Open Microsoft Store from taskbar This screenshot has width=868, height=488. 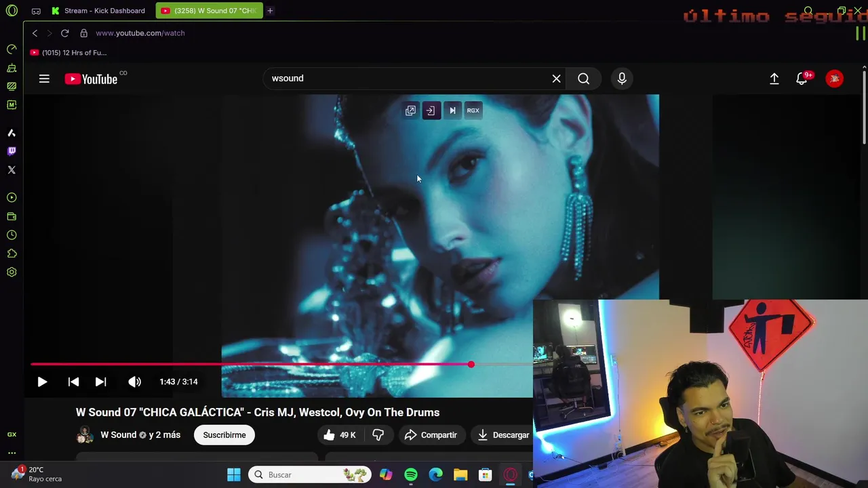tap(485, 475)
